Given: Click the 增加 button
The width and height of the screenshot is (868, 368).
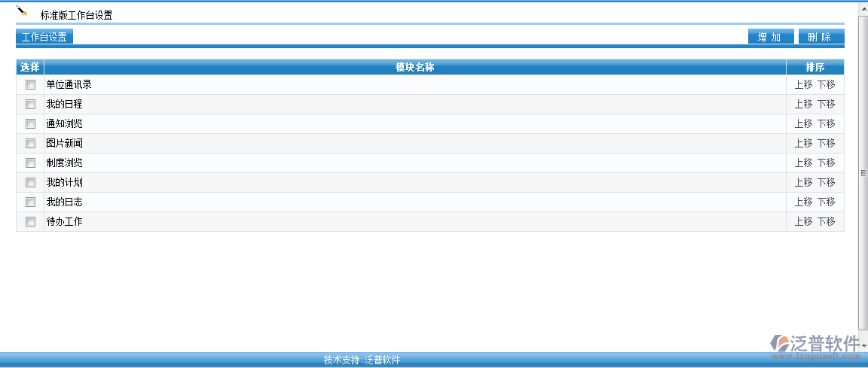Looking at the screenshot, I should [771, 37].
